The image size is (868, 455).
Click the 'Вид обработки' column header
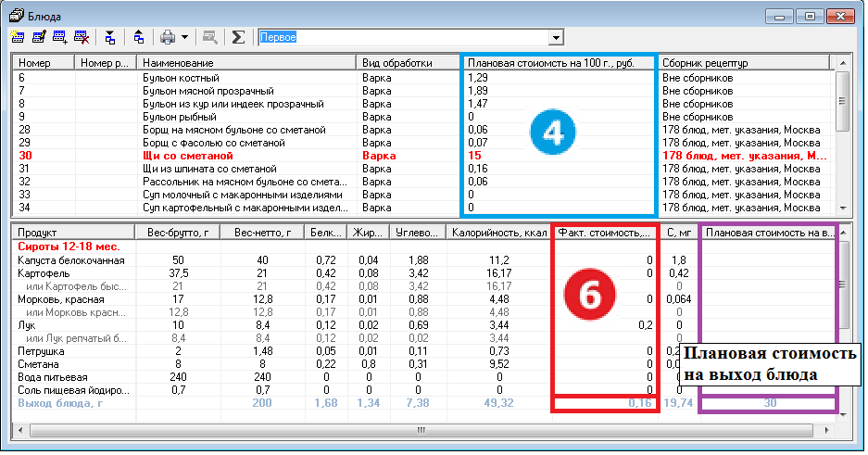tap(409, 63)
